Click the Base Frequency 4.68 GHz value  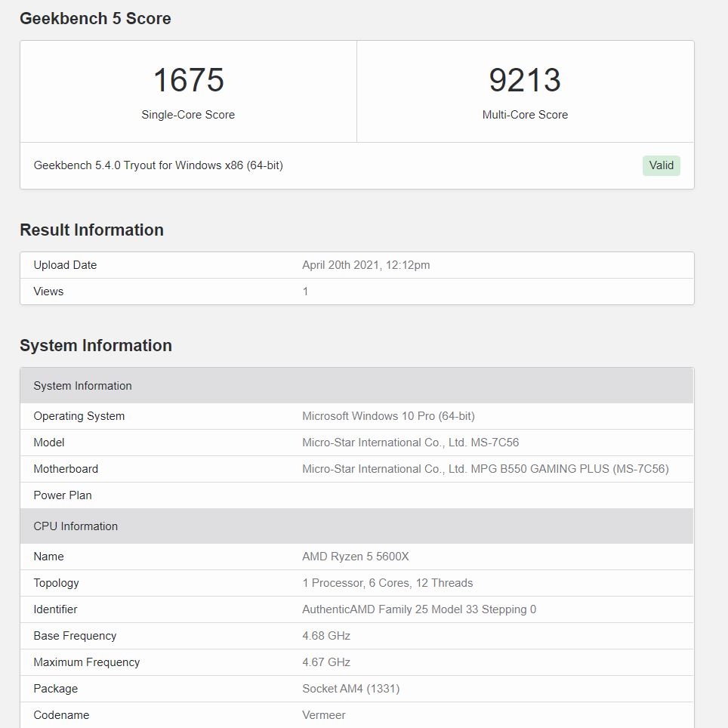[326, 636]
